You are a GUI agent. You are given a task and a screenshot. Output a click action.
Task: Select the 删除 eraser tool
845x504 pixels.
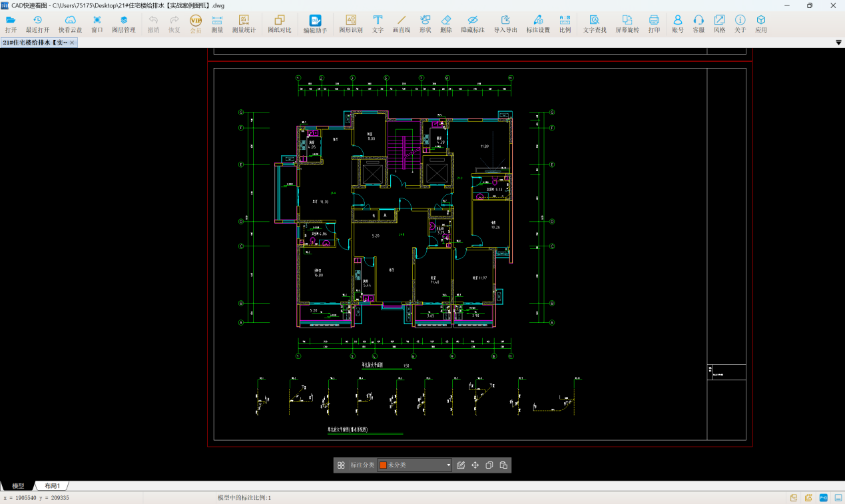(x=446, y=24)
